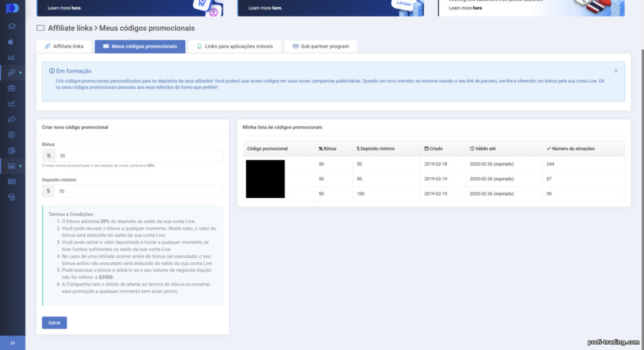This screenshot has width=644, height=350.
Task: Open the bar chart statistics icon
Action: [11, 57]
